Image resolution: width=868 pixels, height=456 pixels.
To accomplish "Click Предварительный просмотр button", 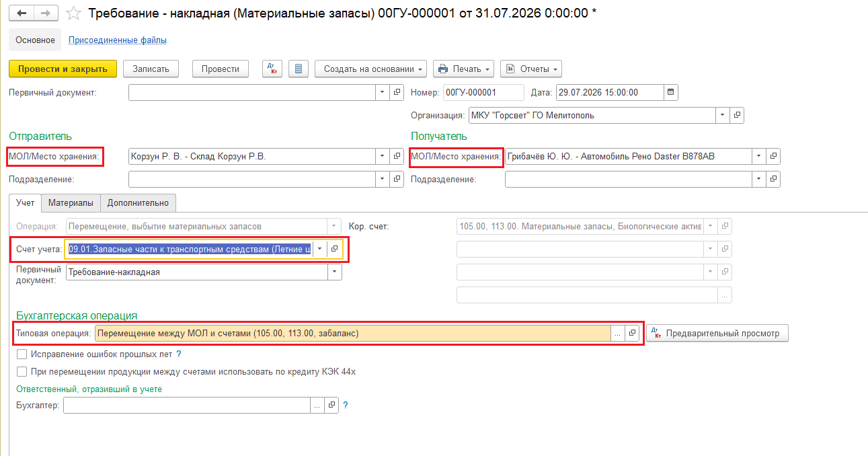I will (x=717, y=333).
